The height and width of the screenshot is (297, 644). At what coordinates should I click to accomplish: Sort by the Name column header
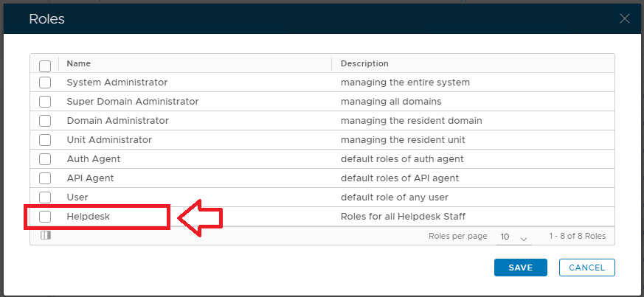coord(79,64)
